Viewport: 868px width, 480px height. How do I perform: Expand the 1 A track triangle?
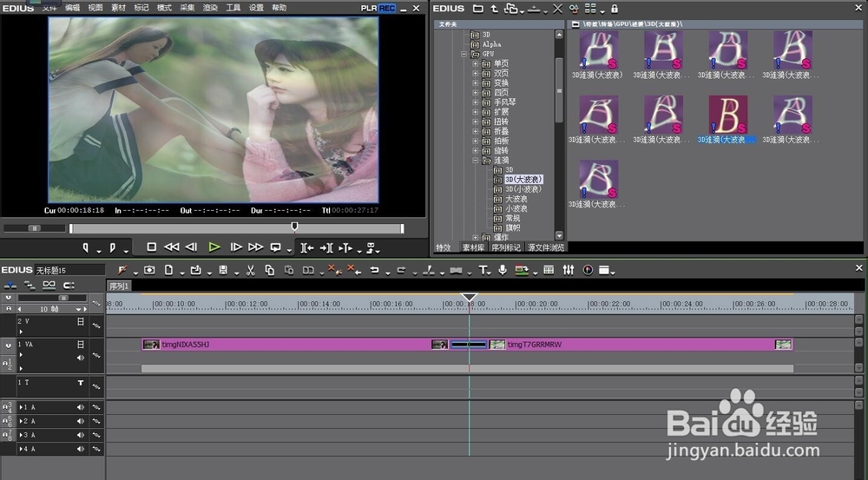(x=21, y=407)
